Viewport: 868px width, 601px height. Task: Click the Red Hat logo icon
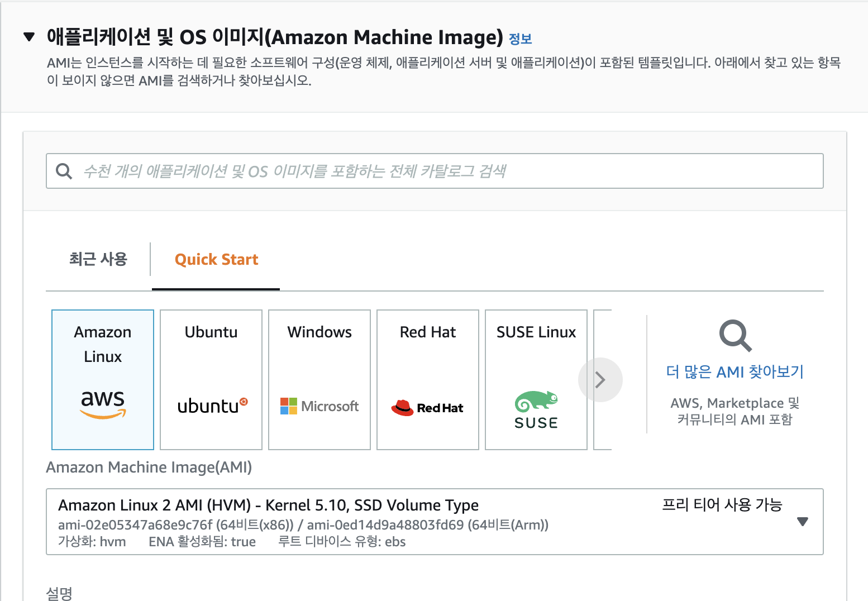427,408
